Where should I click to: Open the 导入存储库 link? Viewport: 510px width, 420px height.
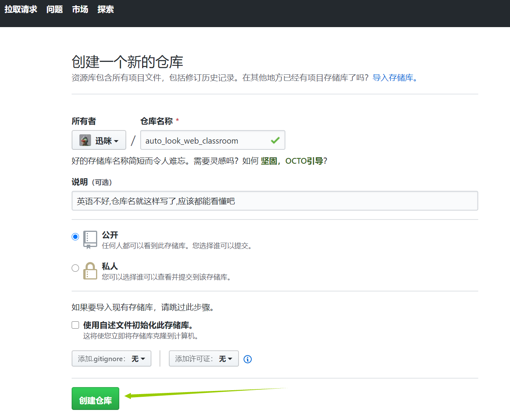[393, 78]
